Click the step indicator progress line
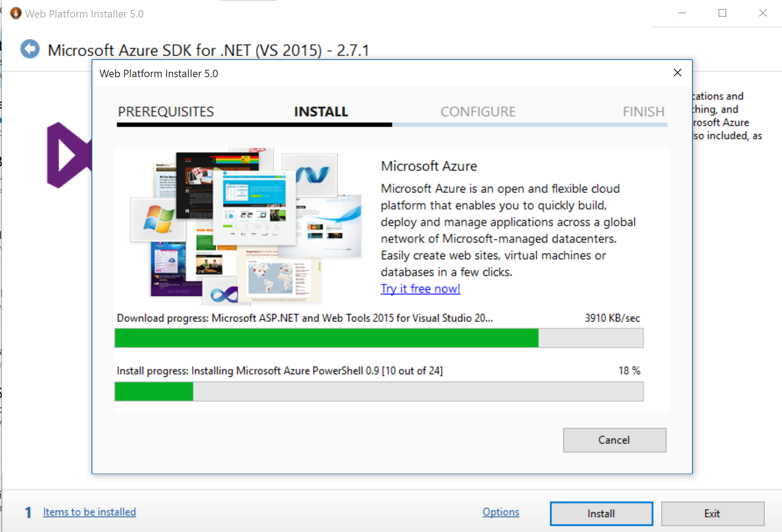Image resolution: width=782 pixels, height=532 pixels. (392, 125)
